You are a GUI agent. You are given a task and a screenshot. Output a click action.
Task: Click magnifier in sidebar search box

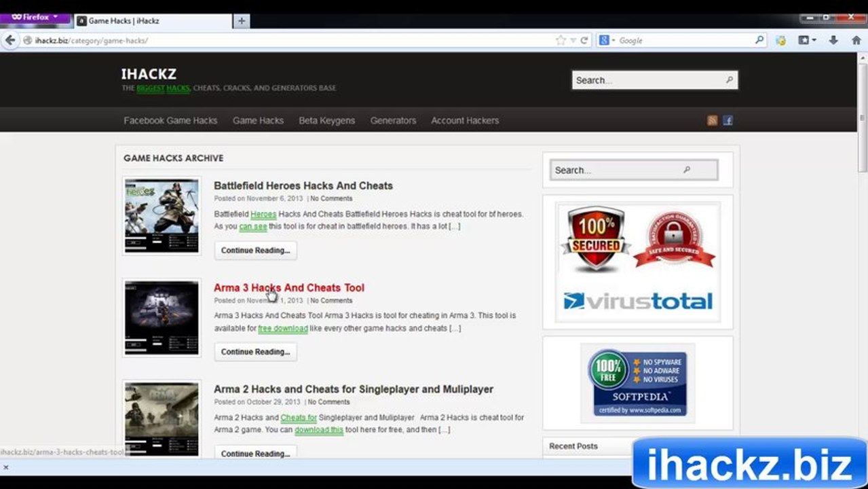pos(686,170)
